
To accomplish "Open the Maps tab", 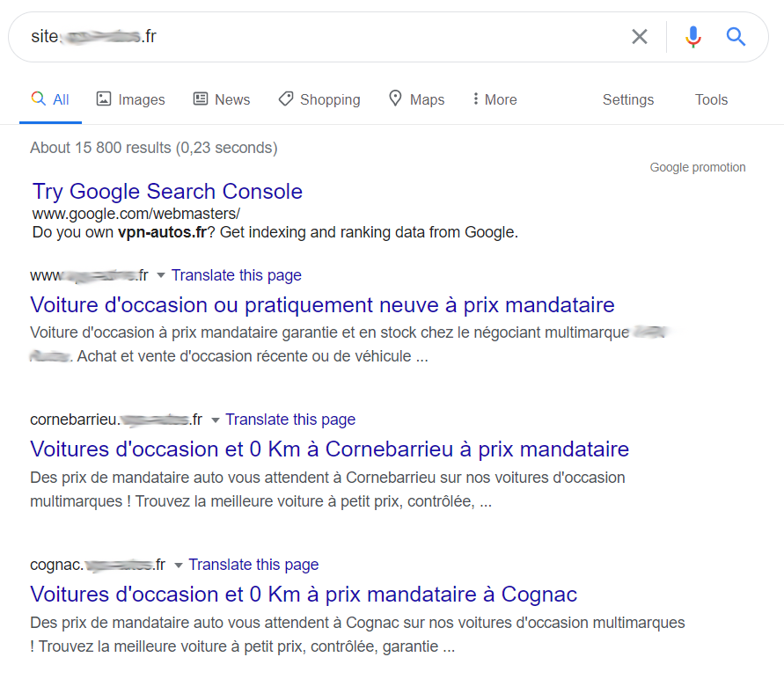I will click(416, 99).
